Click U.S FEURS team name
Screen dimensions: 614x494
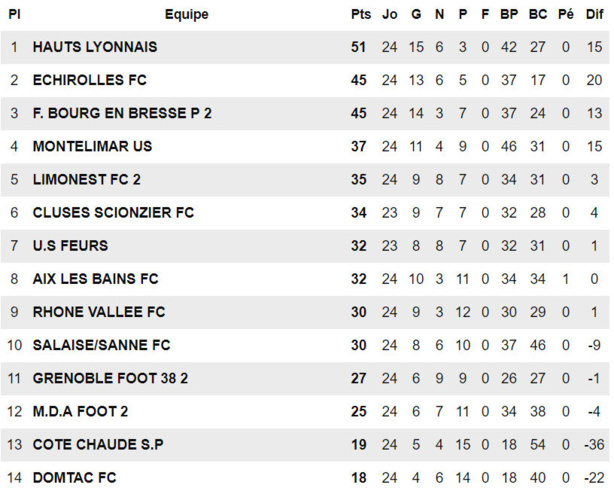[70, 245]
